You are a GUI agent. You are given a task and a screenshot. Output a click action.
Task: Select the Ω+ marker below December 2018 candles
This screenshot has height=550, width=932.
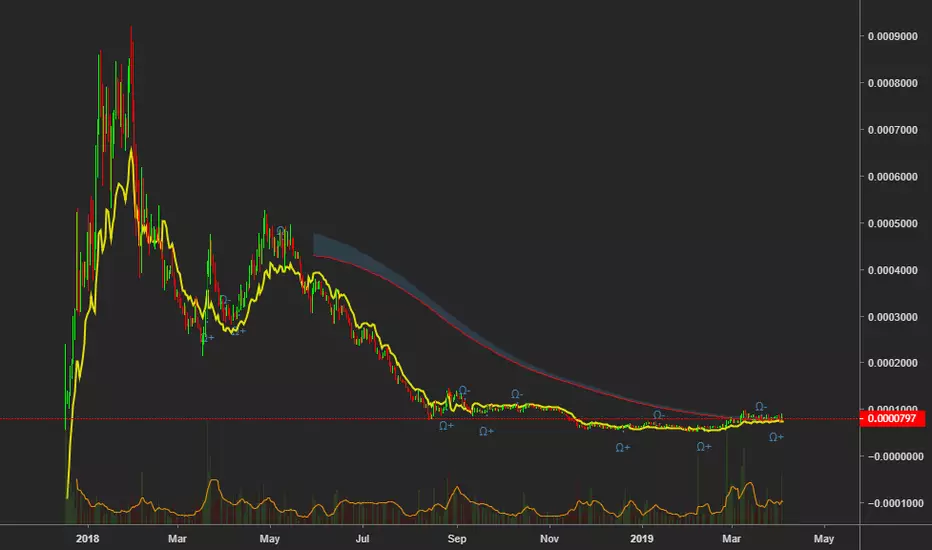[623, 447]
